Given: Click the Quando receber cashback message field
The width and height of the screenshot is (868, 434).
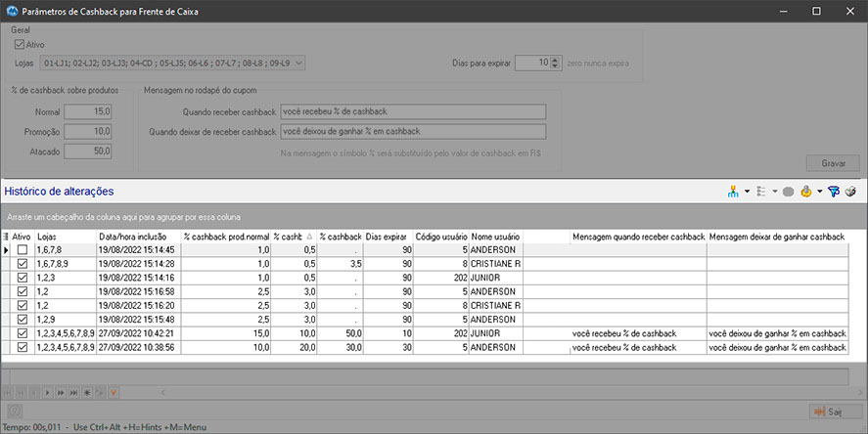Looking at the screenshot, I should coord(413,111).
